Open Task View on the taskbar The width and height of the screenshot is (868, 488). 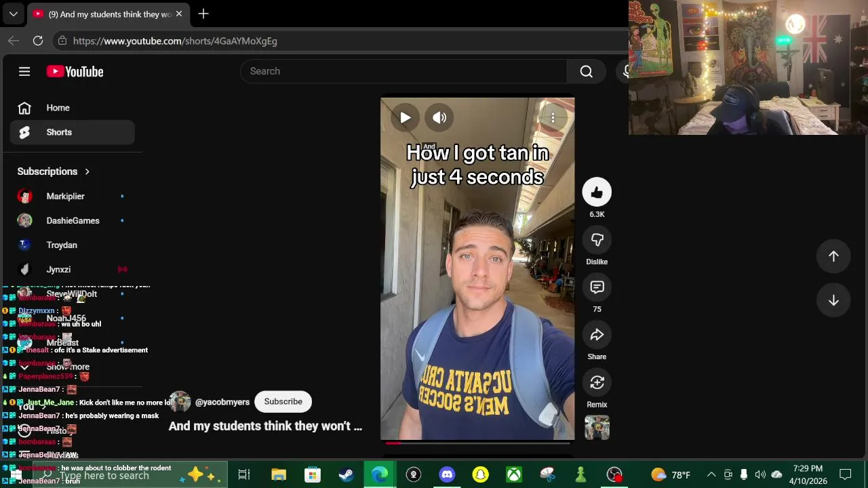[244, 474]
